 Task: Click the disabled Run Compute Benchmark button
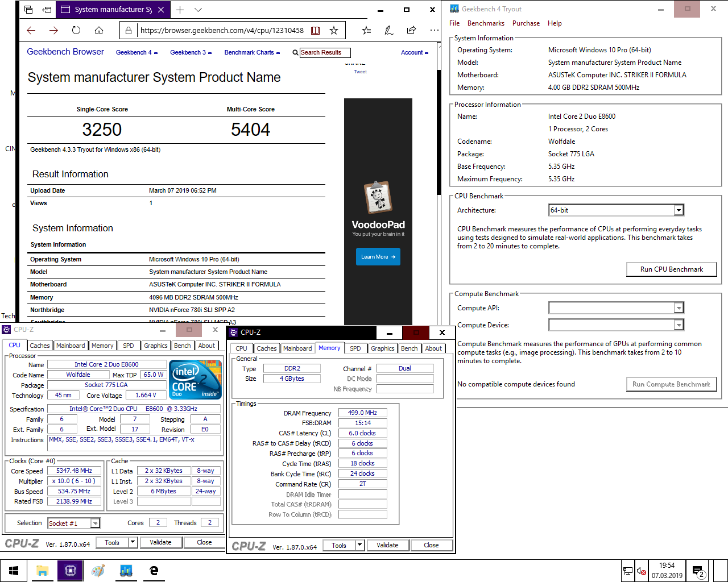click(x=671, y=384)
